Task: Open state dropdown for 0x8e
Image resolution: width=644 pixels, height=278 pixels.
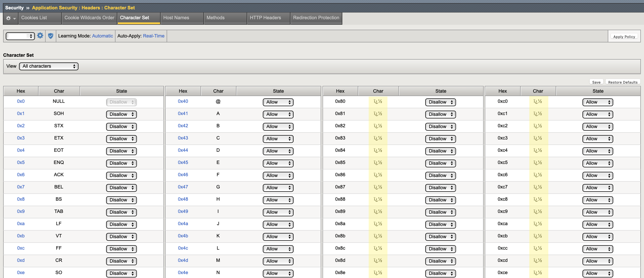Action: tap(441, 273)
